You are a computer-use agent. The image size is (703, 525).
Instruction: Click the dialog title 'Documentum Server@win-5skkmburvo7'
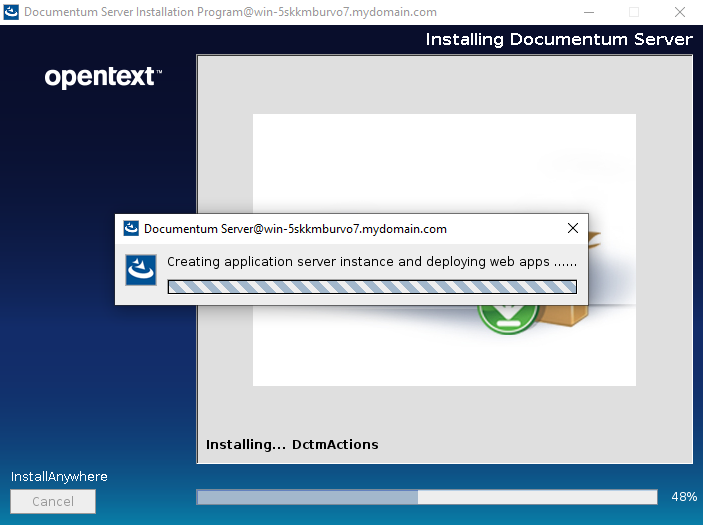(x=295, y=229)
